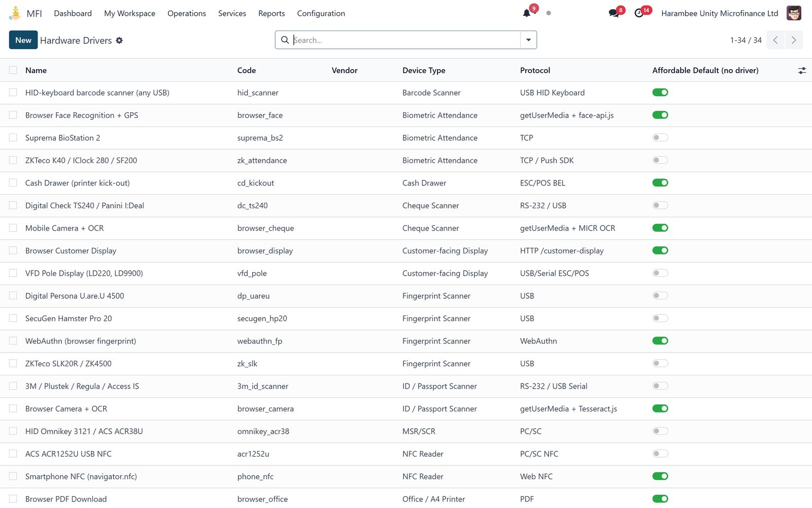The image size is (812, 508).
Task: Check the Suprema BioStation 2 row
Action: (13, 138)
